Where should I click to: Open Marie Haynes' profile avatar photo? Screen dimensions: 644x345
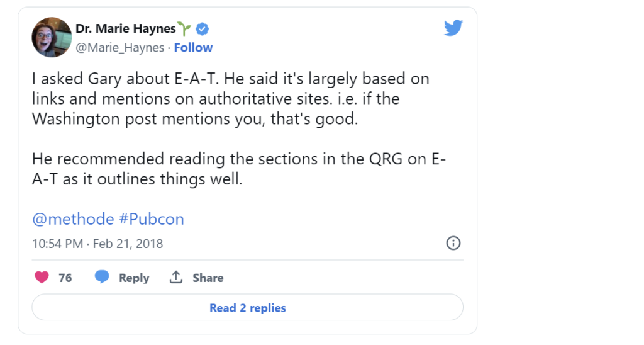coord(52,37)
